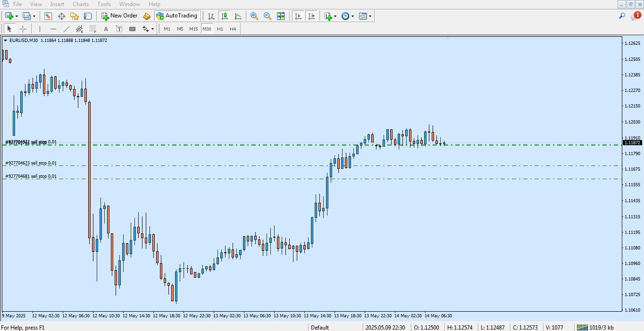This screenshot has width=644, height=331.
Task: Switch chart to bar chart
Action: 211,16
